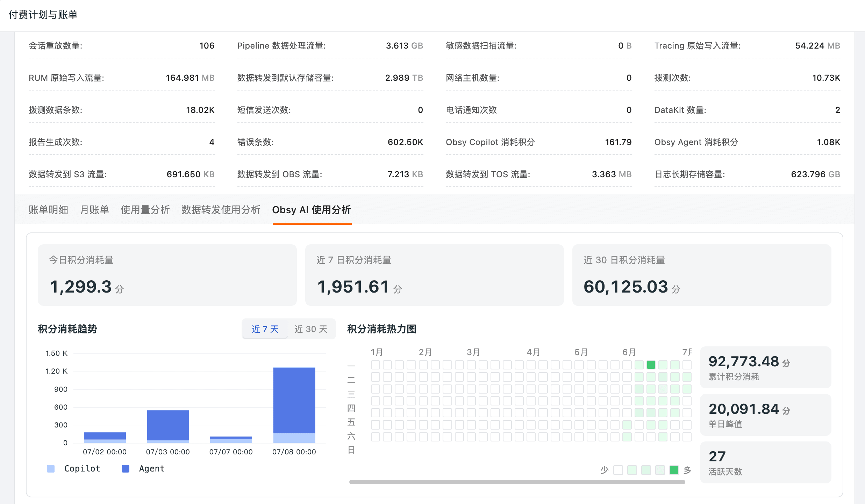Switch the trend chart to 近 7 天
The height and width of the screenshot is (504, 865).
point(265,329)
